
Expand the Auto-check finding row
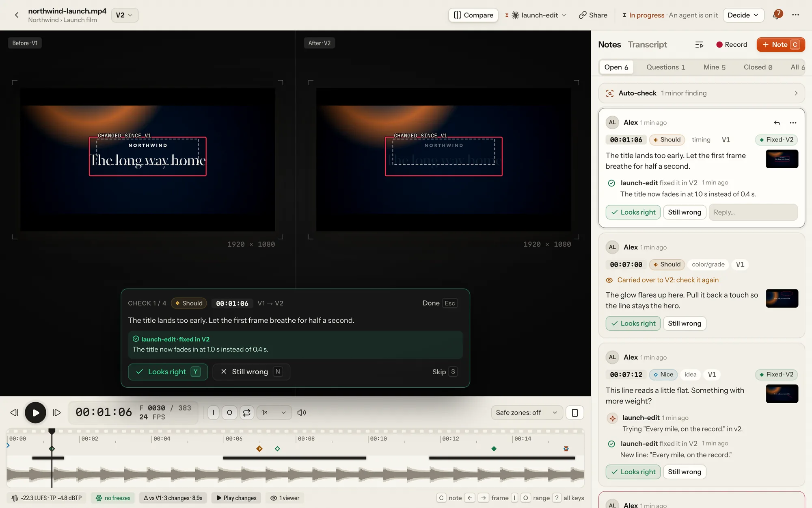coord(702,93)
